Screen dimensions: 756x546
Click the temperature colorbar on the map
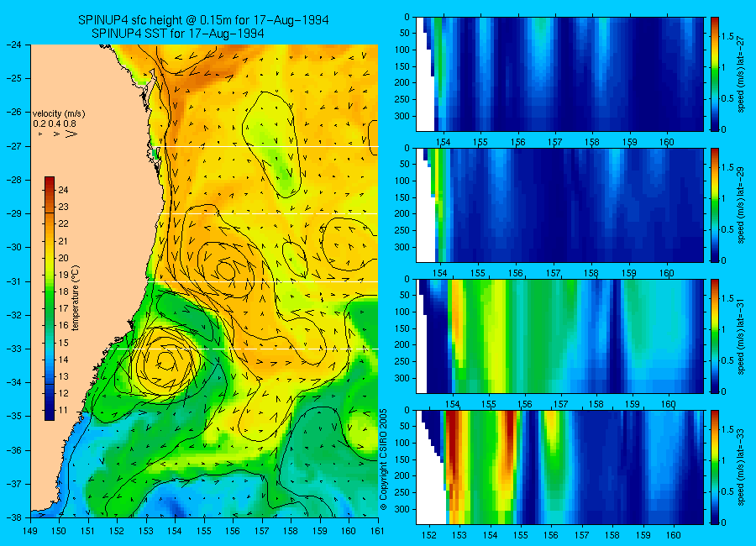[x=50, y=298]
